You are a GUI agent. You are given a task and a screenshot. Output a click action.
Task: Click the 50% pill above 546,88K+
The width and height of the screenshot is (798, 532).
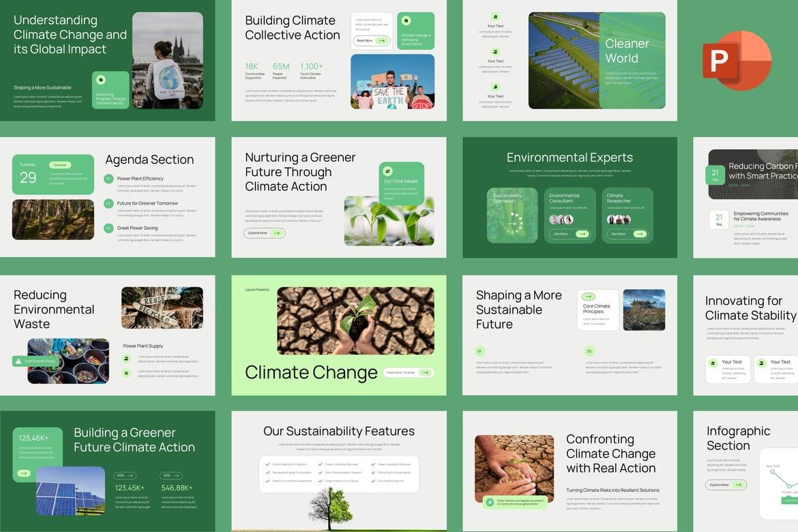point(171,475)
